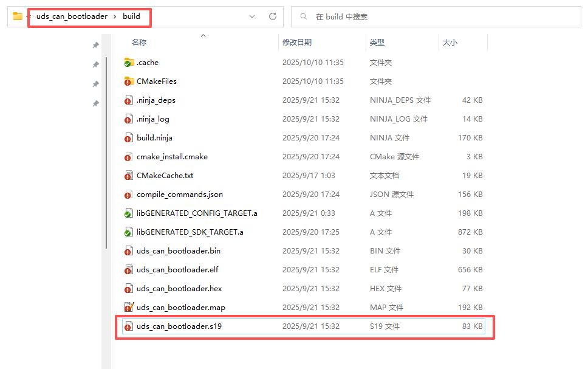Sort files by the 名称 column header
The image size is (588, 369).
[139, 43]
